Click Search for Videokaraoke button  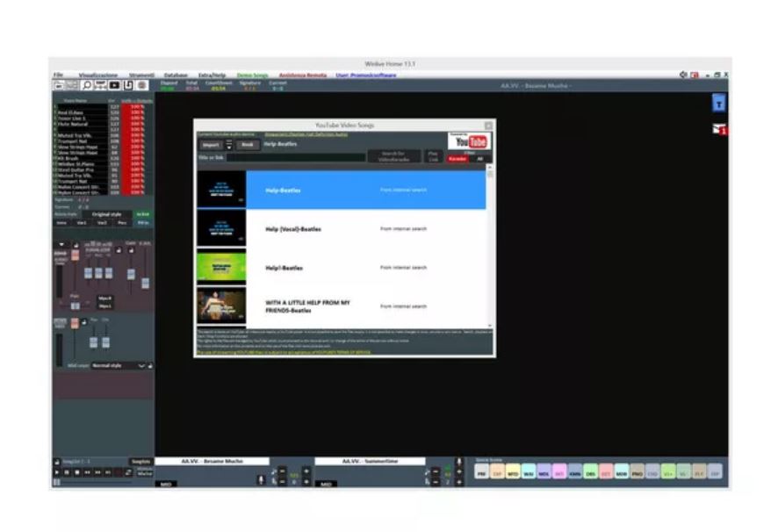[x=394, y=156]
